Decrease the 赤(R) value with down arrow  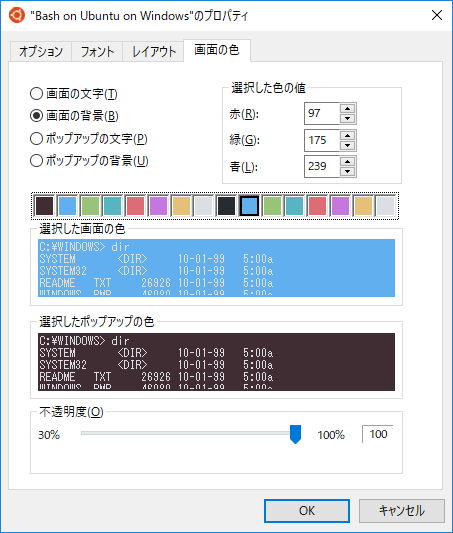pos(347,118)
